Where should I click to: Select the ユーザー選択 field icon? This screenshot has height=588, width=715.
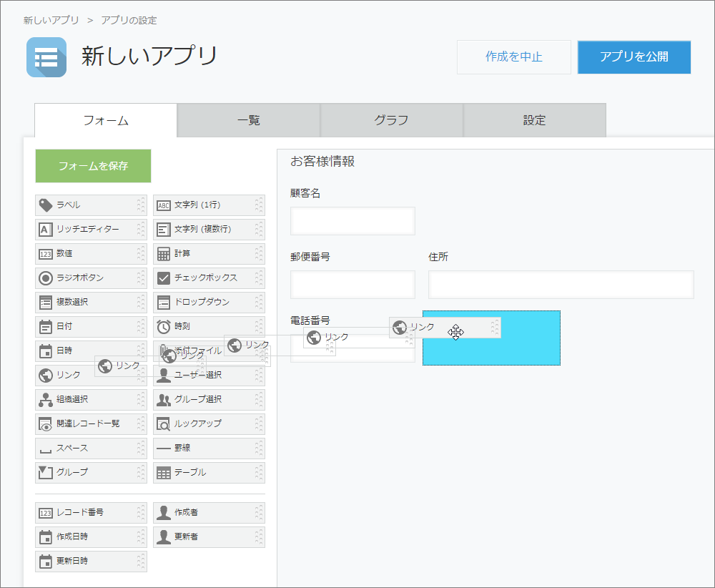tap(163, 376)
